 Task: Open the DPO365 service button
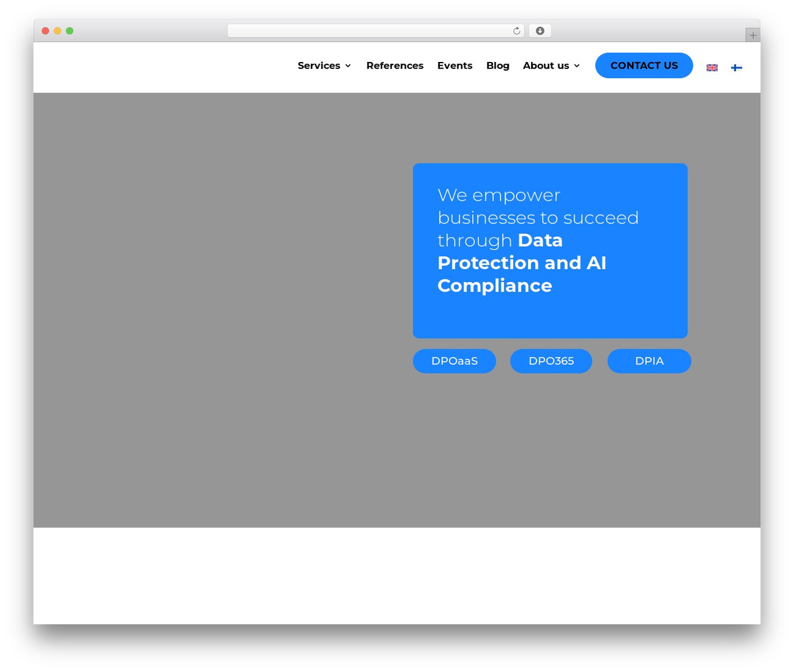tap(551, 361)
